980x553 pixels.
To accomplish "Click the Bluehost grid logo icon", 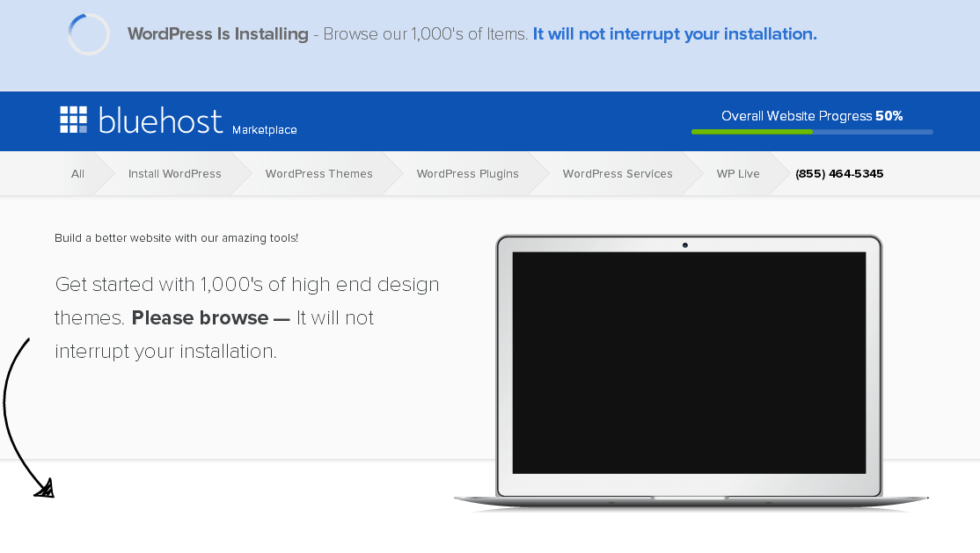I will coord(76,120).
